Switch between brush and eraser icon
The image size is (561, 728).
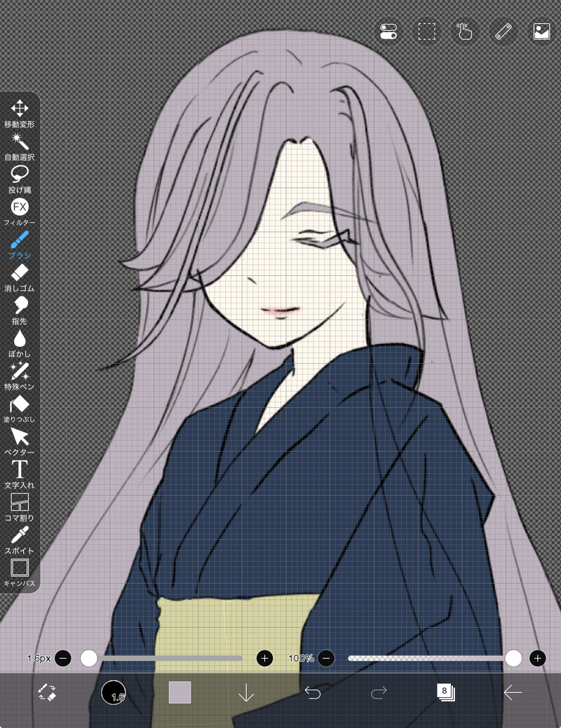(x=47, y=692)
